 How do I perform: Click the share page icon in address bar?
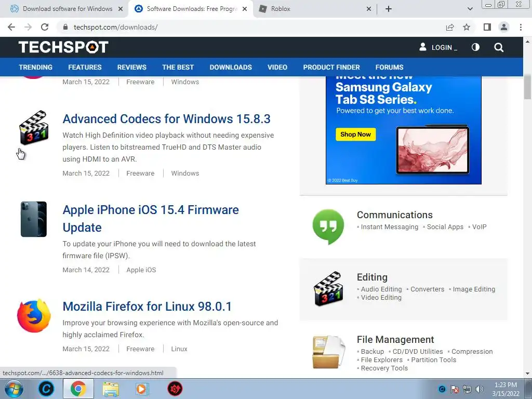(450, 27)
